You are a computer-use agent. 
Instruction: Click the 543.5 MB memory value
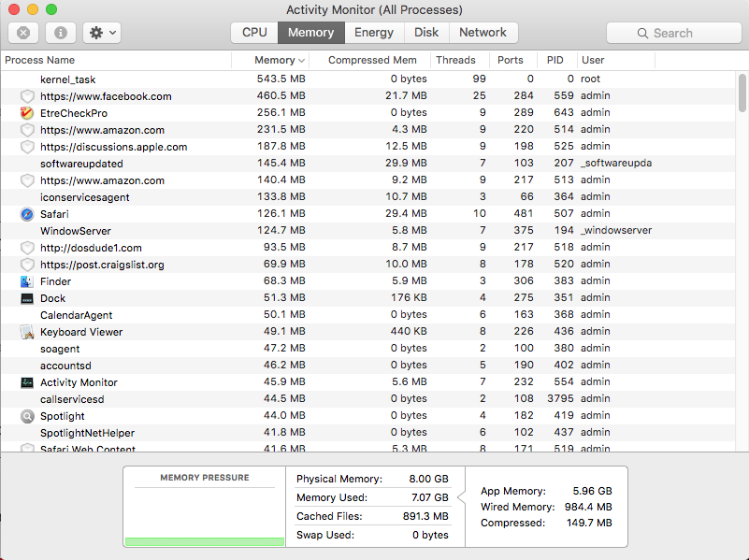[281, 79]
